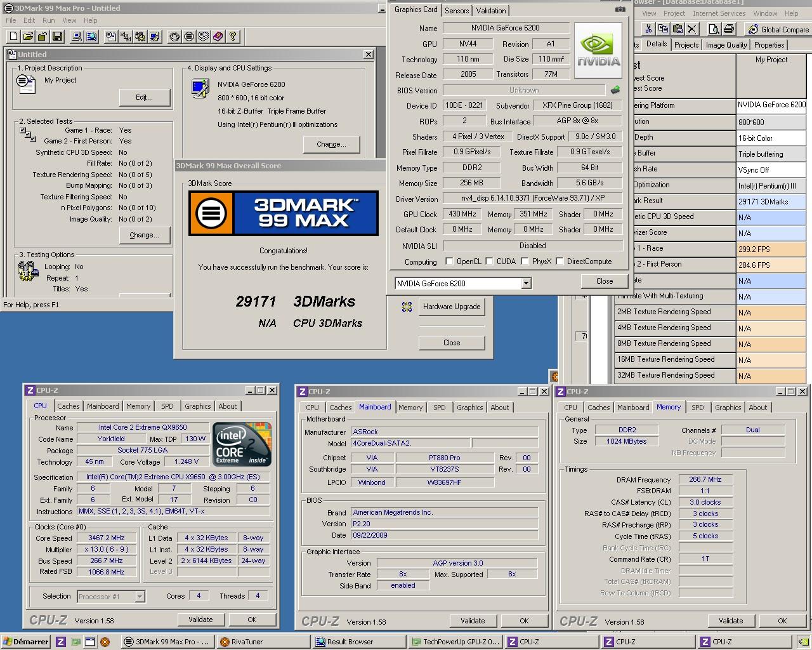Image resolution: width=812 pixels, height=650 pixels.
Task: Click Validate in the CPU-Z Mainboard window
Action: coord(473,621)
